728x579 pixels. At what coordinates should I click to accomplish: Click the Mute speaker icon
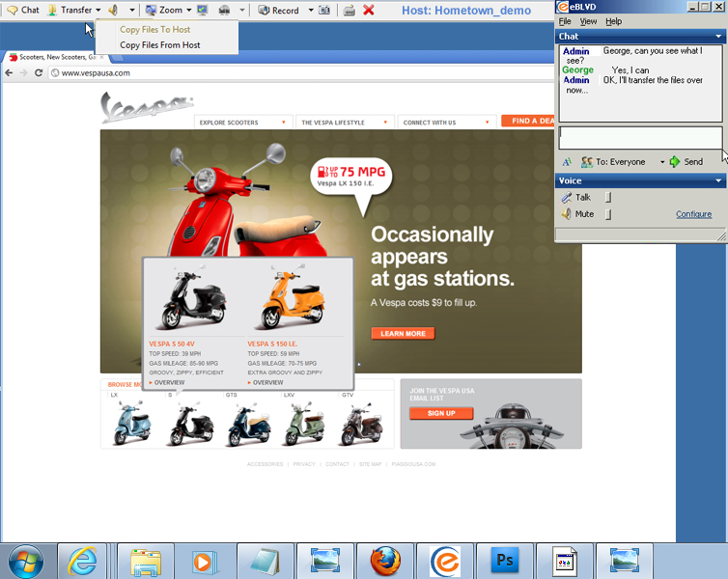[x=566, y=214]
